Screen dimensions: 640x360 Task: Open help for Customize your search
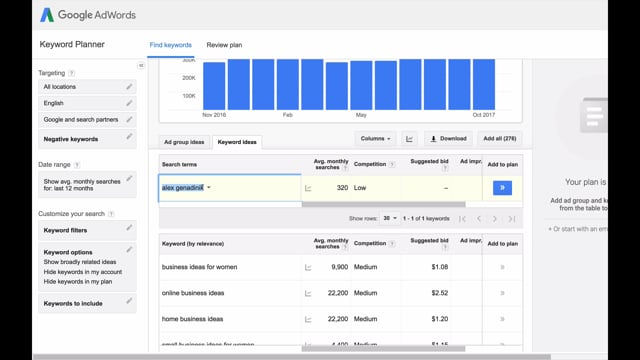[111, 214]
